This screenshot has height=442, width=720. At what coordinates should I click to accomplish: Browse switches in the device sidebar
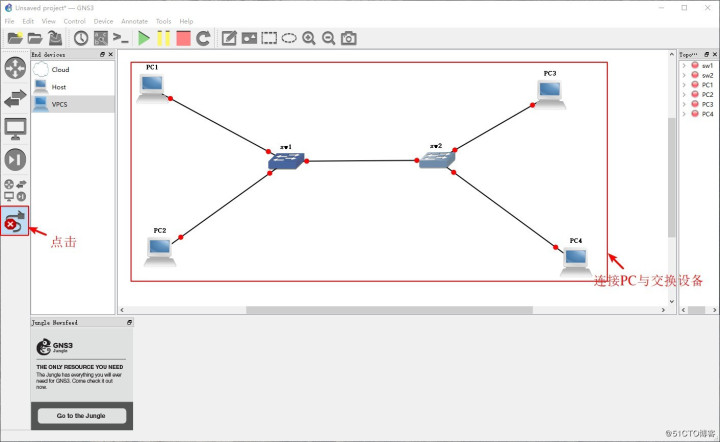click(15, 98)
